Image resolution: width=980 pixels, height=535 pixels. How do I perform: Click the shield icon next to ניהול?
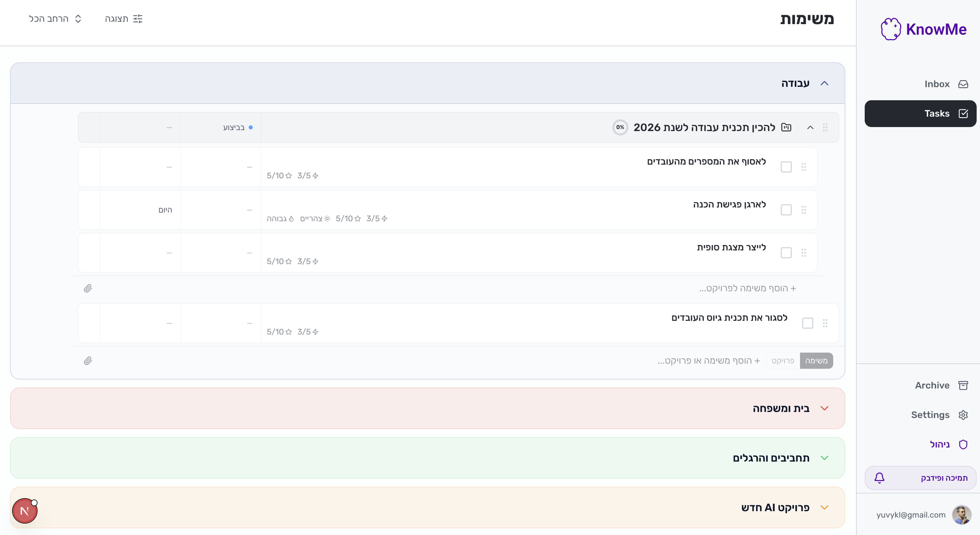(x=963, y=444)
